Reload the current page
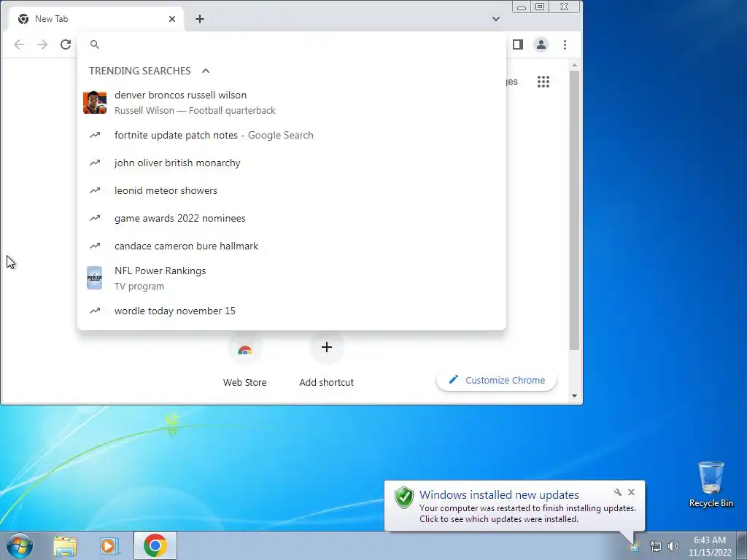The width and height of the screenshot is (747, 560). click(66, 44)
